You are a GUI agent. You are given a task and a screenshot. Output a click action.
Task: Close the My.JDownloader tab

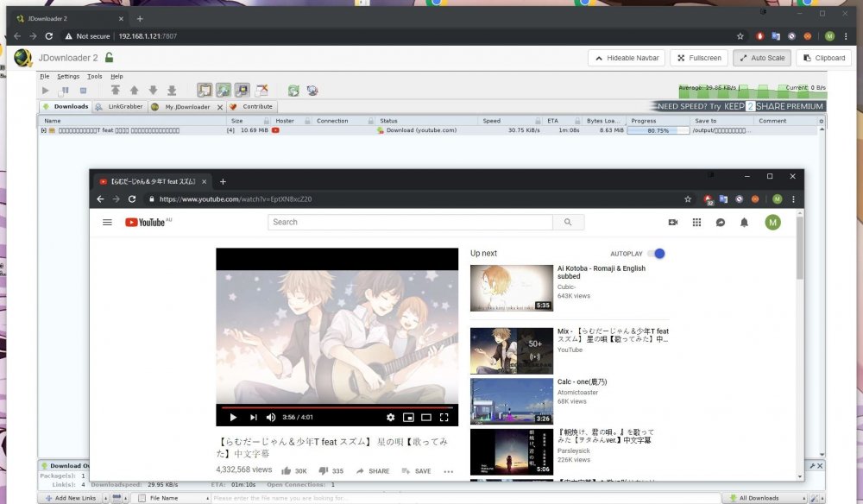click(219, 107)
